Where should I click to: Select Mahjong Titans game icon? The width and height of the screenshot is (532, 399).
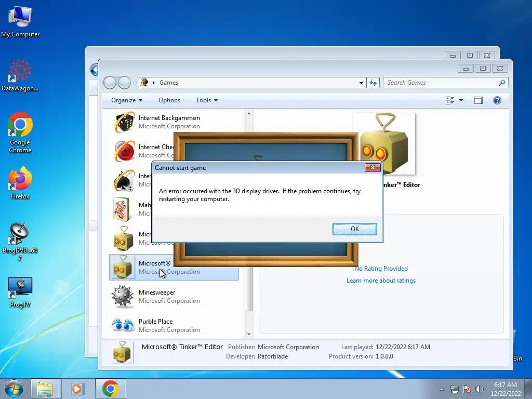point(122,209)
